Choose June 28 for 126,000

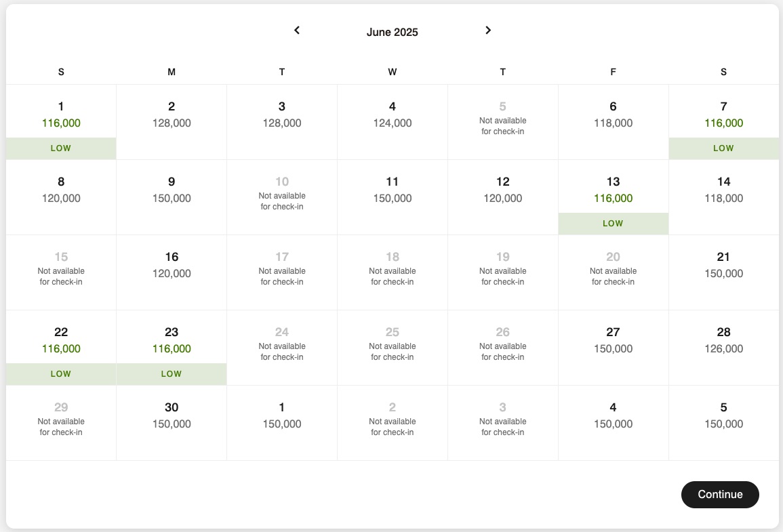tap(723, 341)
